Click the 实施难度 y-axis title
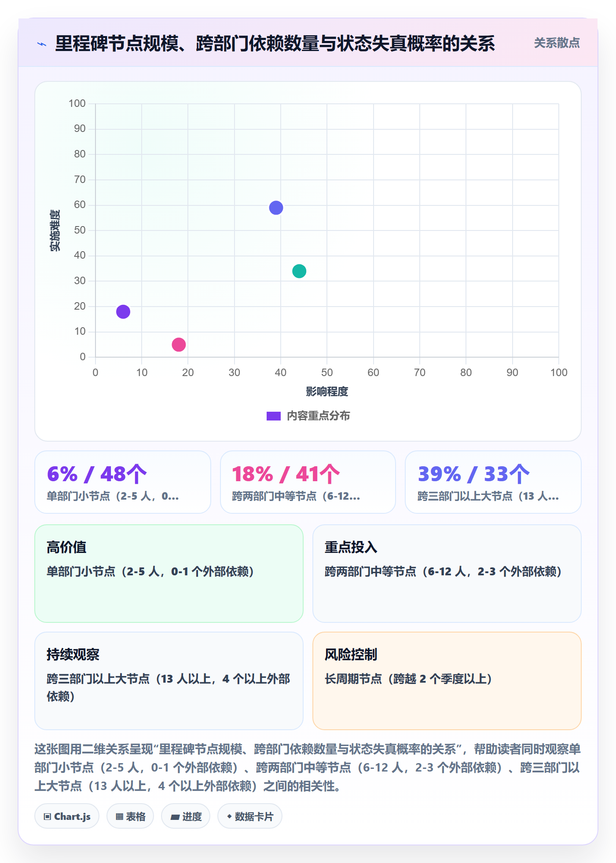616x863 pixels. pyautogui.click(x=55, y=230)
